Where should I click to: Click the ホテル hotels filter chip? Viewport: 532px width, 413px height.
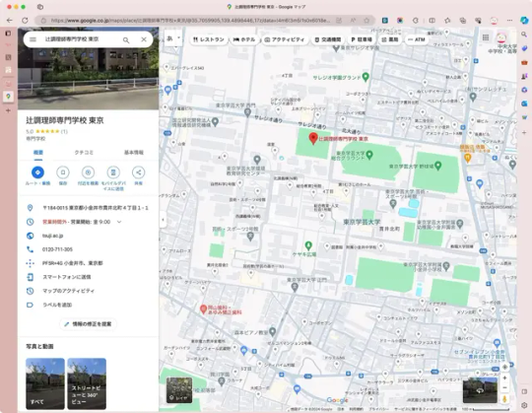tap(244, 39)
